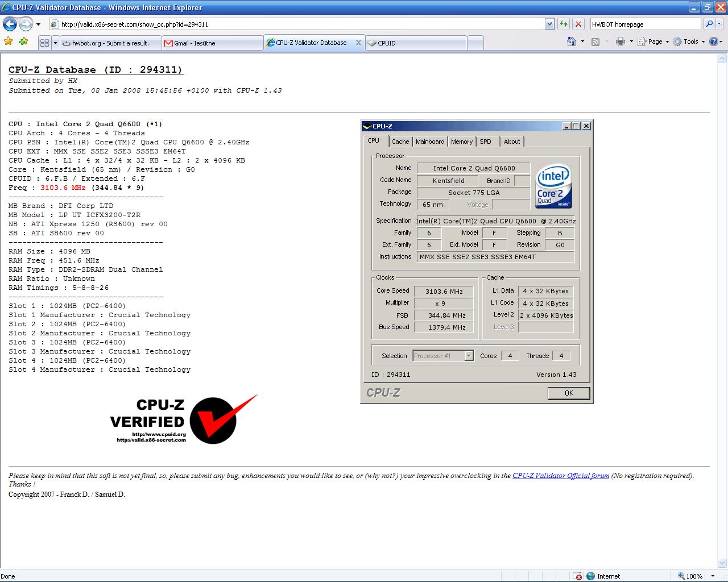Click the CPU-Z Verified logo image

pos(184,420)
